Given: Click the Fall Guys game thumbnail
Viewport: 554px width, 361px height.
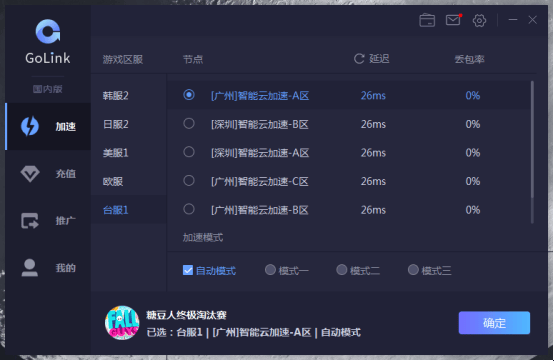Looking at the screenshot, I should pos(122,323).
